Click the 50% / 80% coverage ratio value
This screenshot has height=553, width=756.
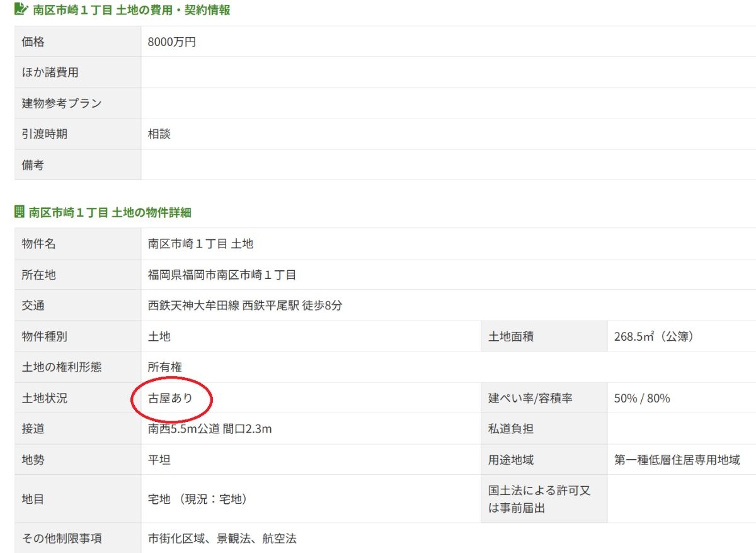[642, 399]
